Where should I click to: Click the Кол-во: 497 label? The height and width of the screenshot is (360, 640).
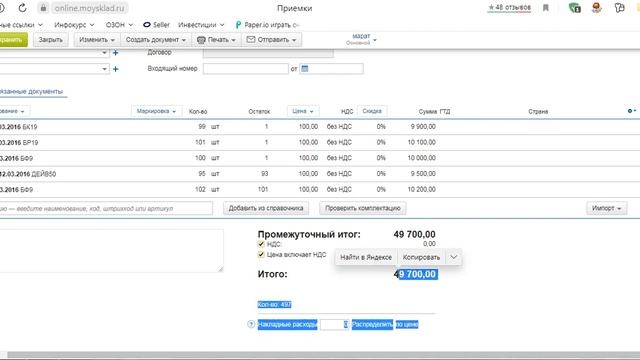(274, 304)
